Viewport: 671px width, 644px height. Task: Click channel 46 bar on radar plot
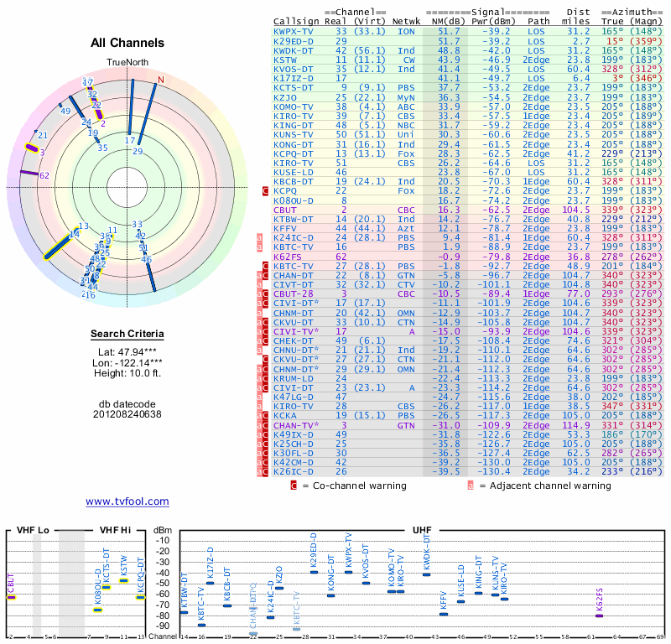point(151,278)
